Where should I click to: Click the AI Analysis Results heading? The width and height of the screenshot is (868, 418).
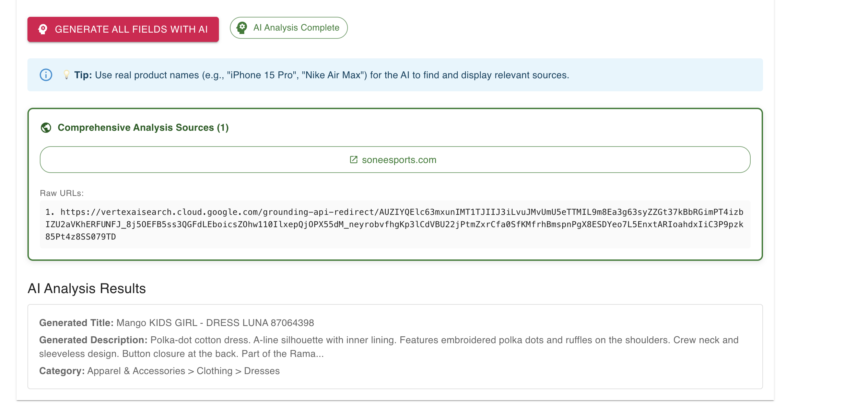(x=87, y=289)
